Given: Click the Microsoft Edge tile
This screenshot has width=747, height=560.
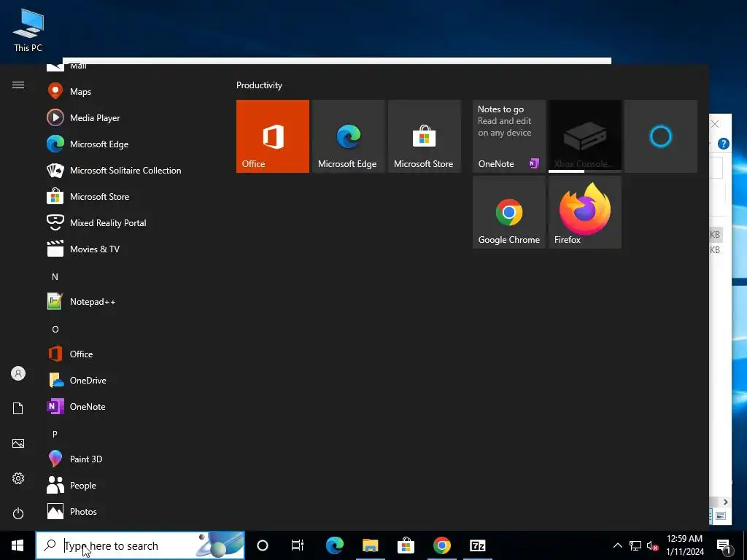Looking at the screenshot, I should [348, 136].
